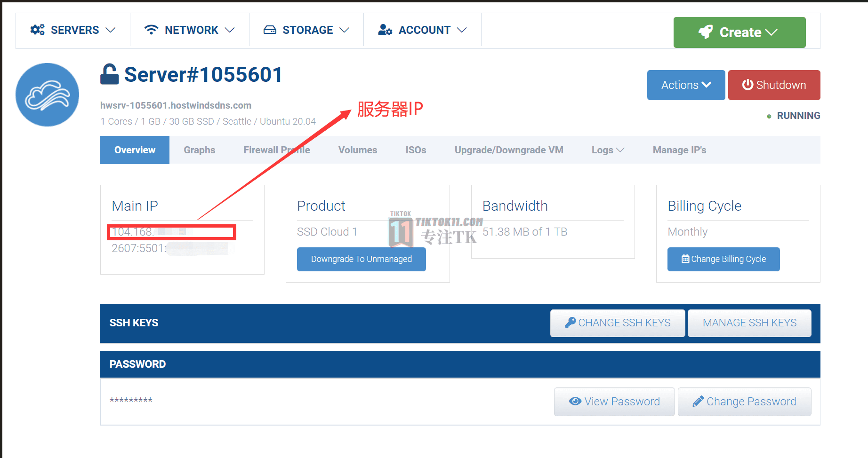Click Downgrade To Unmanaged button
868x458 pixels.
click(x=362, y=259)
